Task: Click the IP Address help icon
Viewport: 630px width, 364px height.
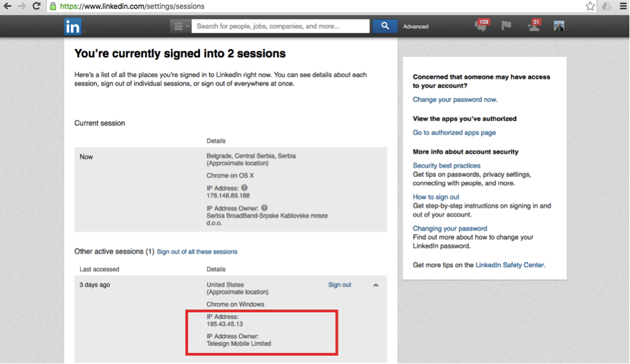Action: [x=244, y=188]
